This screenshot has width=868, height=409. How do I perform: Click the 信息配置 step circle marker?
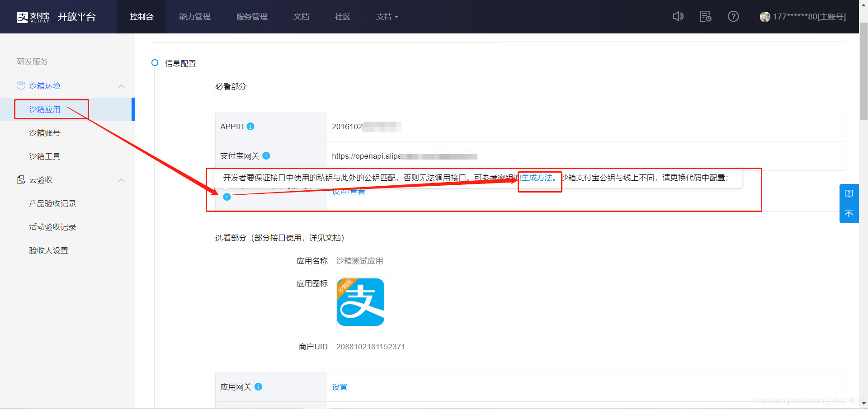click(x=155, y=63)
